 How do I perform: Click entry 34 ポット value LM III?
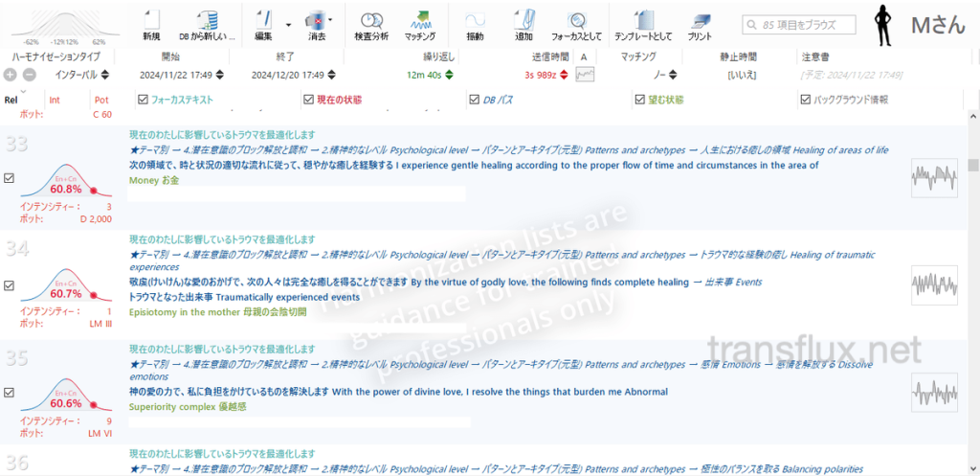tap(100, 324)
